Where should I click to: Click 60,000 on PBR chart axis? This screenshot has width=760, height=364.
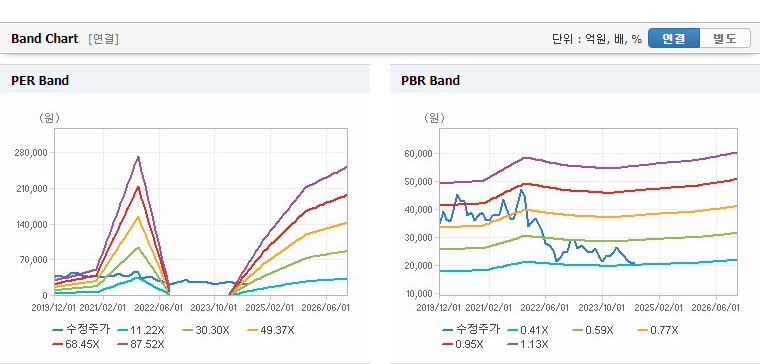[418, 154]
